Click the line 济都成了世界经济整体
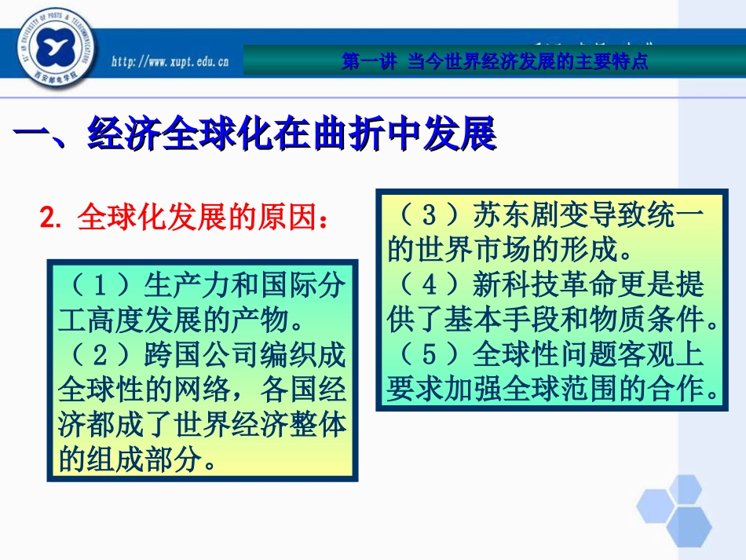The image size is (746, 560). coord(202,424)
